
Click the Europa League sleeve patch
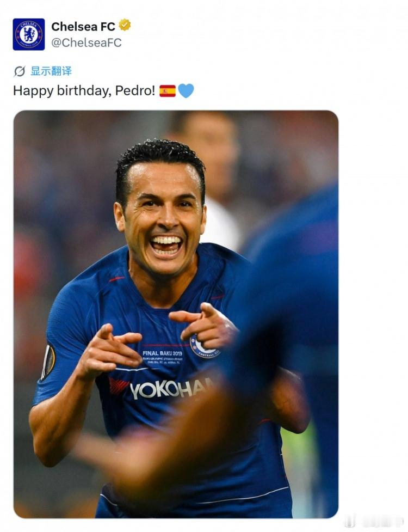coord(48,362)
